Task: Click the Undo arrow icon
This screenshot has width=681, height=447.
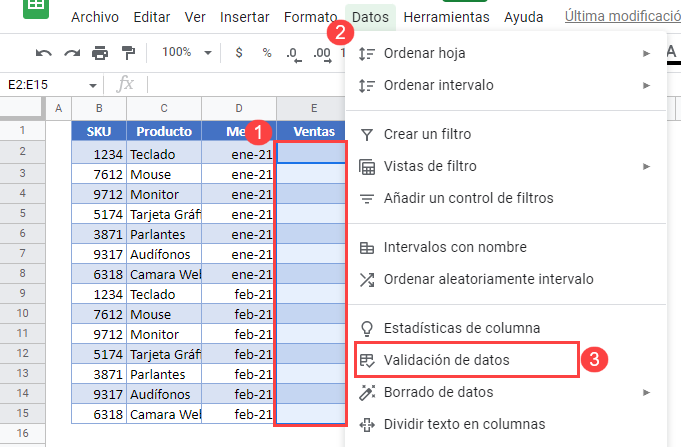Action: pos(44,53)
